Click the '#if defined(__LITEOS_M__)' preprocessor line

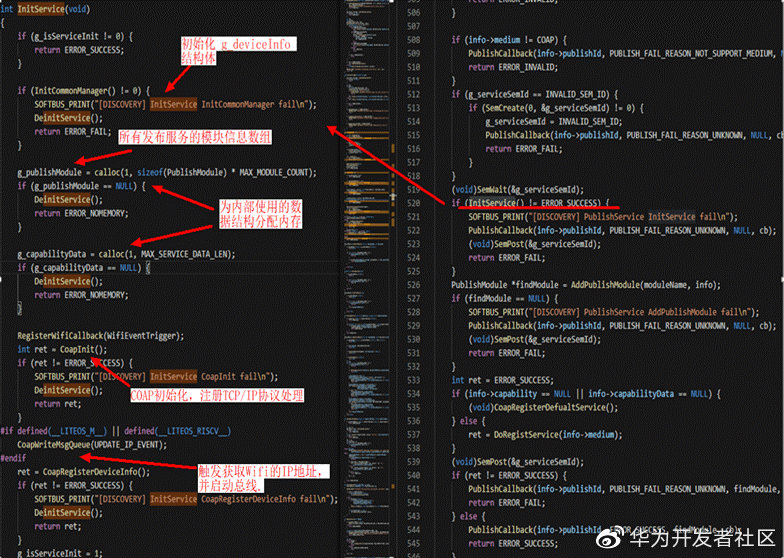pos(116,430)
